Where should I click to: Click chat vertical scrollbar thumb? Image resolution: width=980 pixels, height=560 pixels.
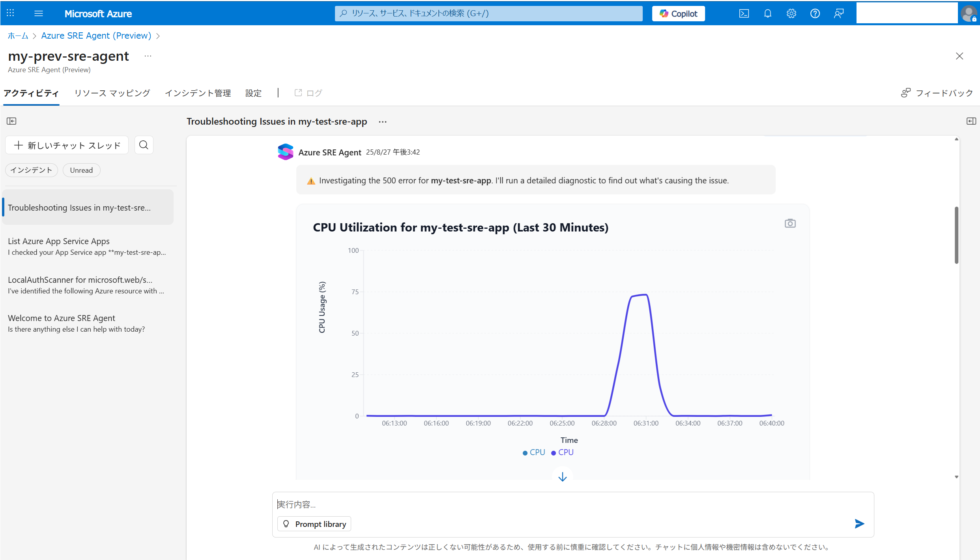click(x=956, y=235)
